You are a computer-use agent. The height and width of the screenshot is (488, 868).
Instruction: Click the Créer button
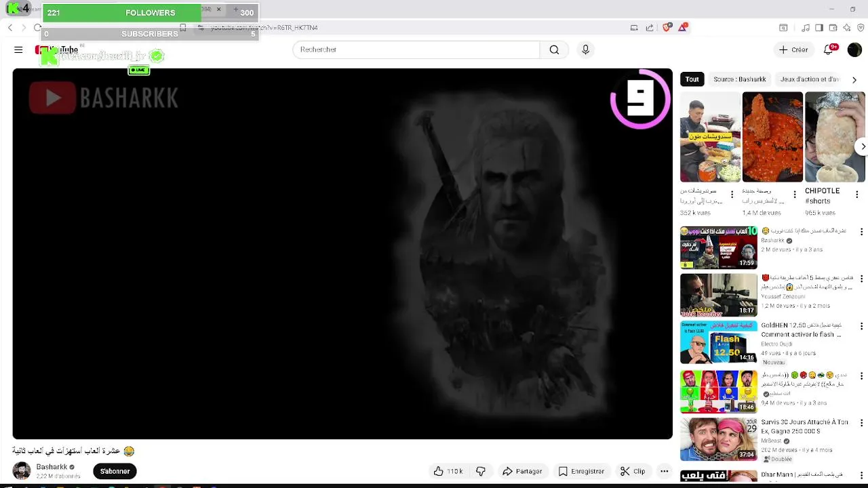(x=793, y=49)
